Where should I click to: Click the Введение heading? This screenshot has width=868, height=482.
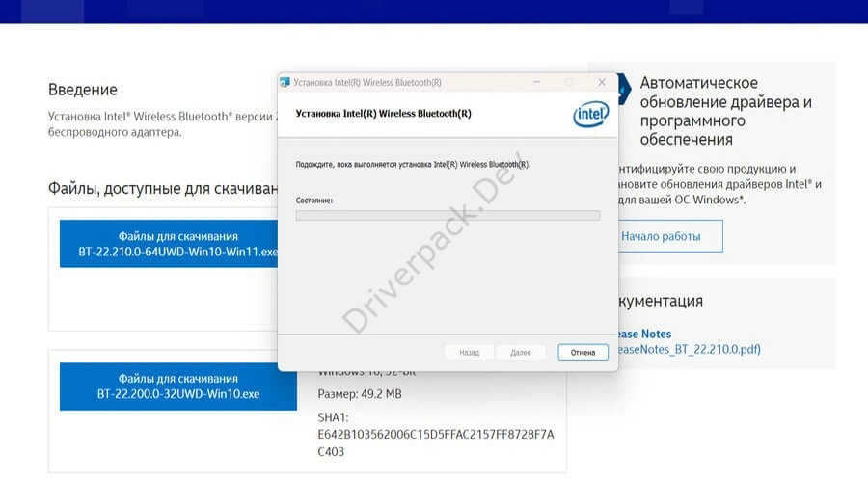pyautogui.click(x=83, y=90)
